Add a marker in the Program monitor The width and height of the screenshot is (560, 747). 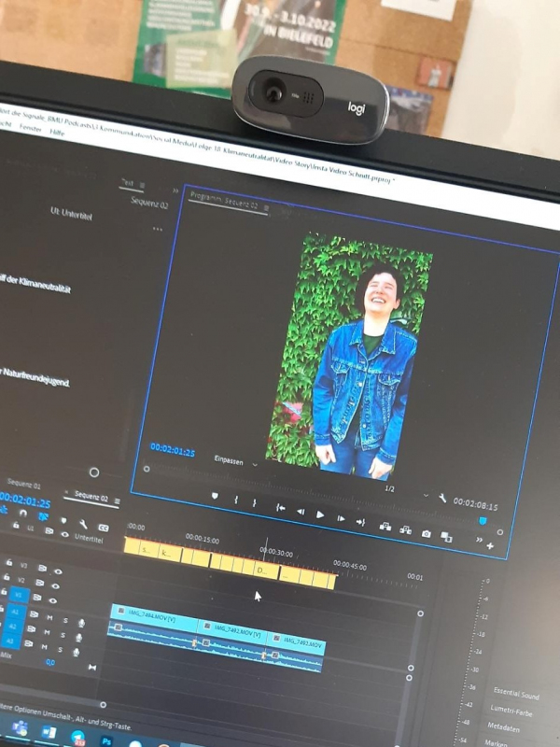(x=215, y=496)
